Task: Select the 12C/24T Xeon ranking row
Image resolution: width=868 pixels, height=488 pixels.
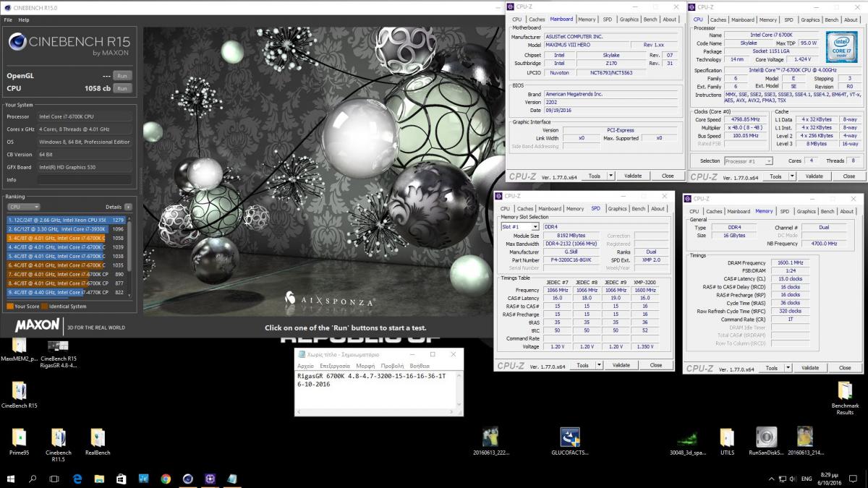Action: pos(66,220)
